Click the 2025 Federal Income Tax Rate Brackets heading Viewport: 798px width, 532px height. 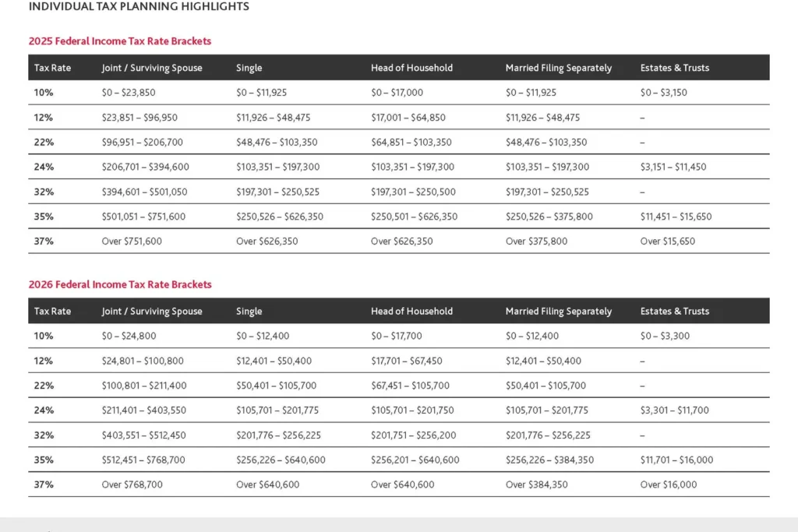[x=120, y=41]
